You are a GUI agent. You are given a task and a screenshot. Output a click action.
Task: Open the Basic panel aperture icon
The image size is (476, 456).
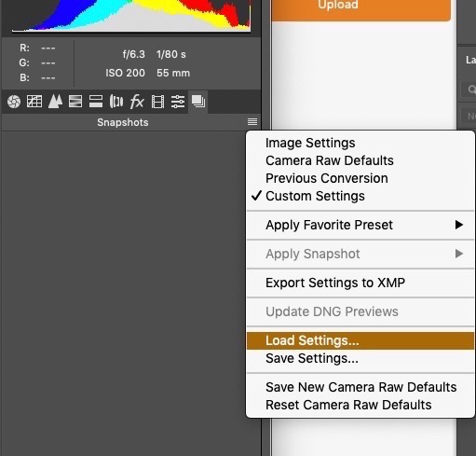14,102
